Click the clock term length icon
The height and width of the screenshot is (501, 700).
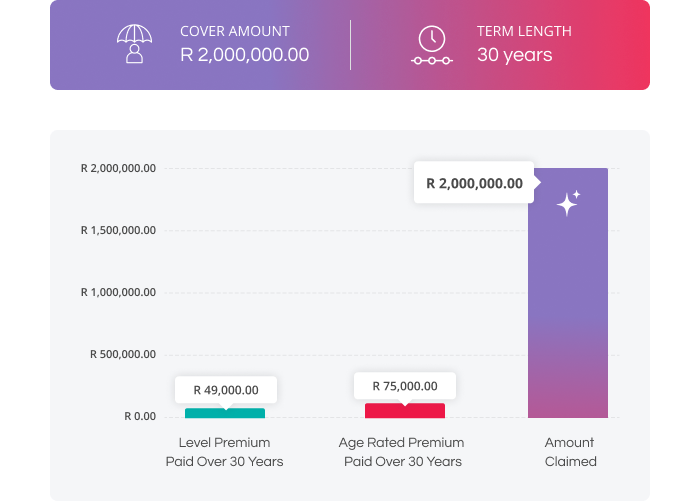(431, 44)
